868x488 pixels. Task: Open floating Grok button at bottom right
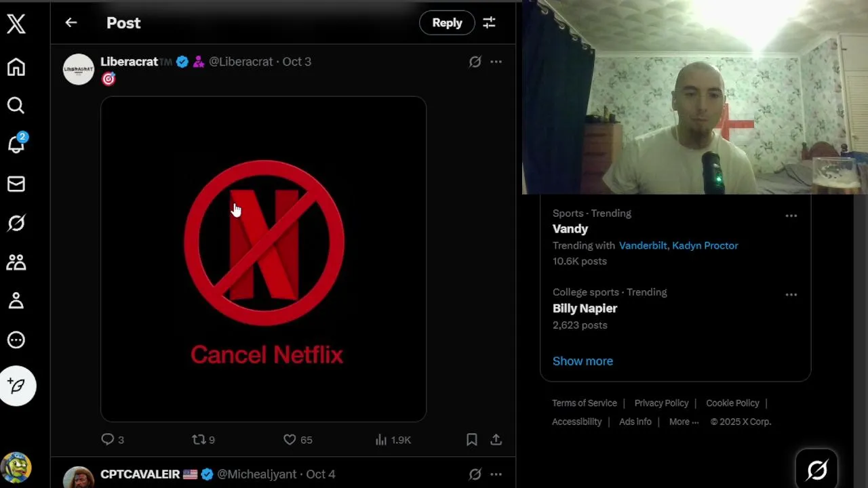tap(816, 469)
